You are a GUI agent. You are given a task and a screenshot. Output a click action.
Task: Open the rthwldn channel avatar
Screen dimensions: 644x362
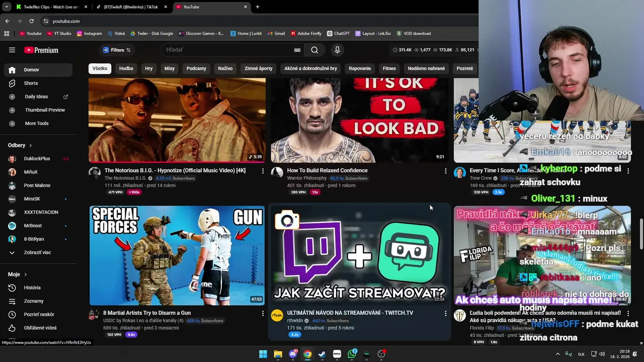[x=277, y=315]
